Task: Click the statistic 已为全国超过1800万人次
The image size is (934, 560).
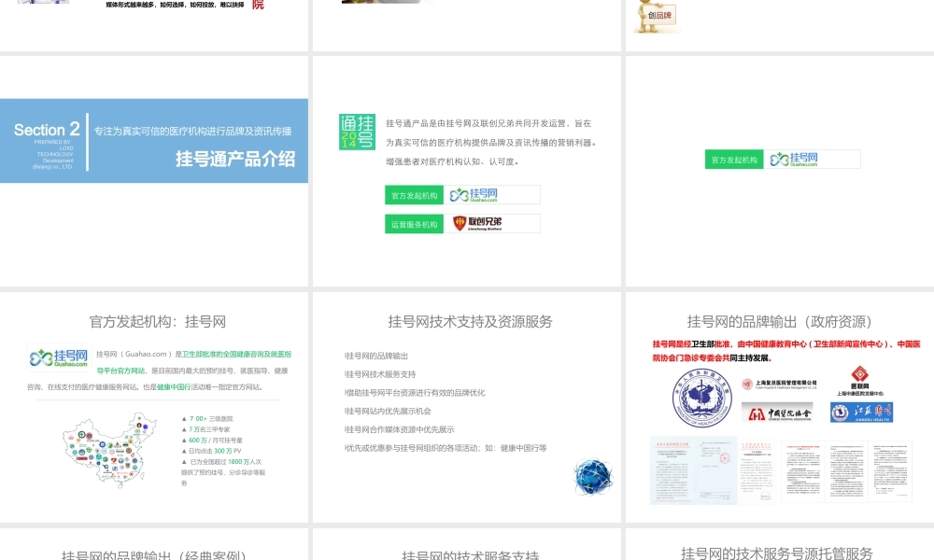Action: 221,462
